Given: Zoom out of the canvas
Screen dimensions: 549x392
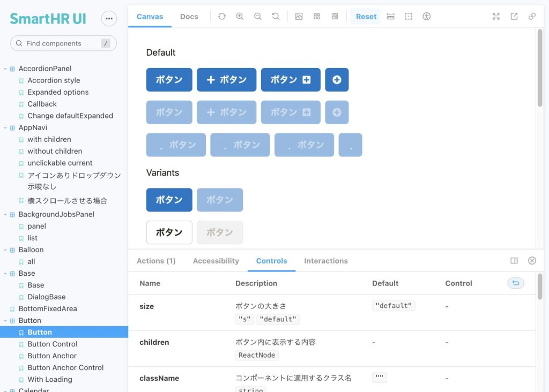Looking at the screenshot, I should [x=258, y=16].
